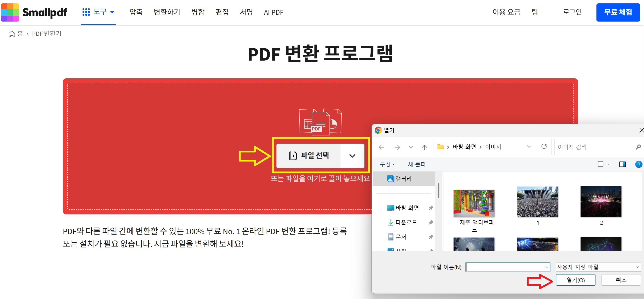Open the view layout options dropdown

point(608,164)
